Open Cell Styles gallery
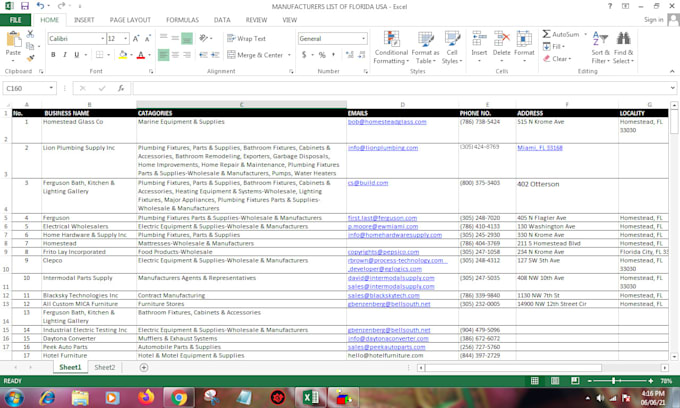The image size is (680, 408). 452,48
